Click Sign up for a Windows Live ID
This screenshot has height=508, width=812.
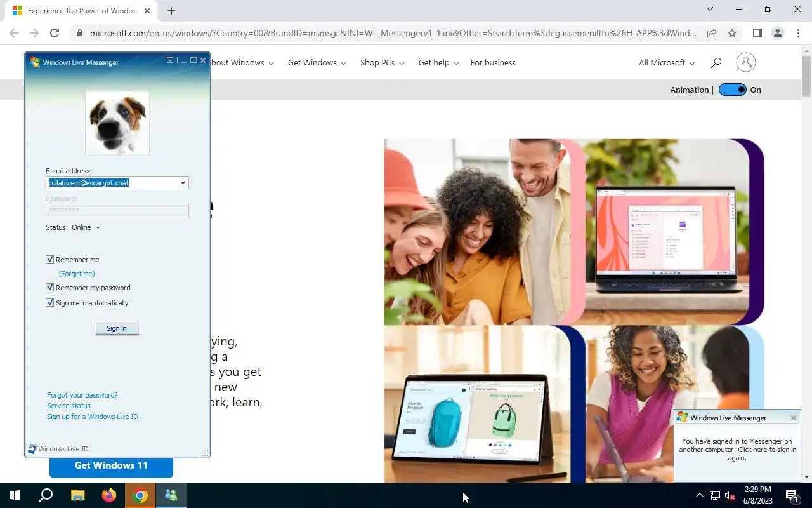point(93,417)
